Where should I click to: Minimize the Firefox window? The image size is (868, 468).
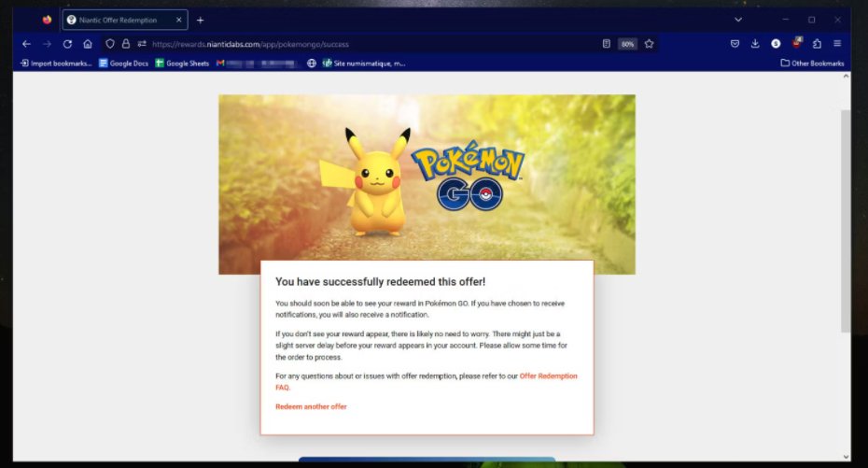point(786,20)
